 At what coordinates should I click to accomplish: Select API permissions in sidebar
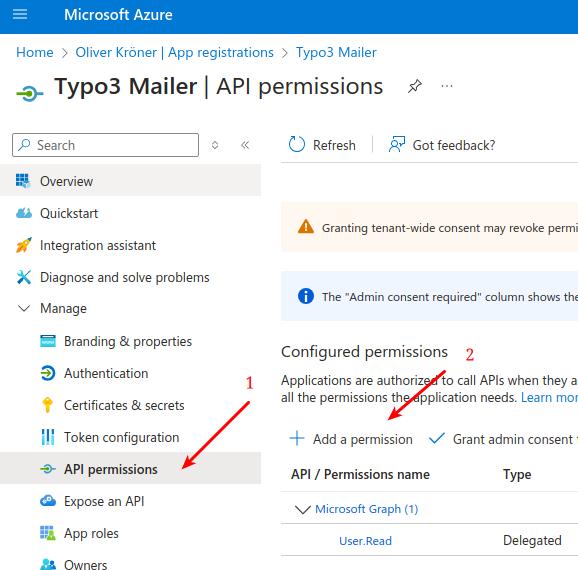coord(130,469)
